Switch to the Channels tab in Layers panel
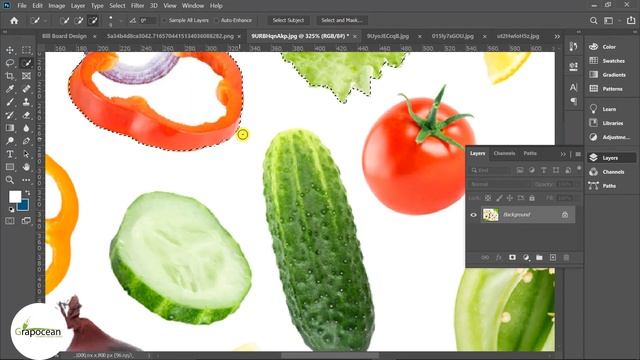The height and width of the screenshot is (360, 640). (504, 153)
